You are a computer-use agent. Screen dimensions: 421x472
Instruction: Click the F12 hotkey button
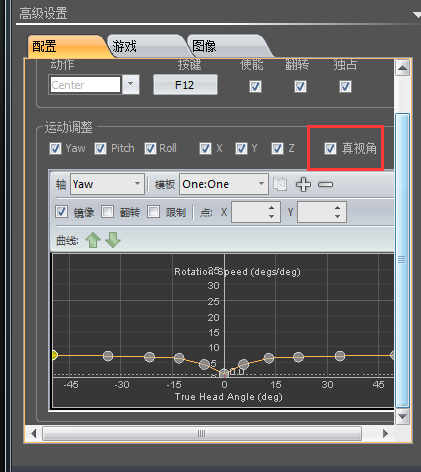click(x=185, y=85)
